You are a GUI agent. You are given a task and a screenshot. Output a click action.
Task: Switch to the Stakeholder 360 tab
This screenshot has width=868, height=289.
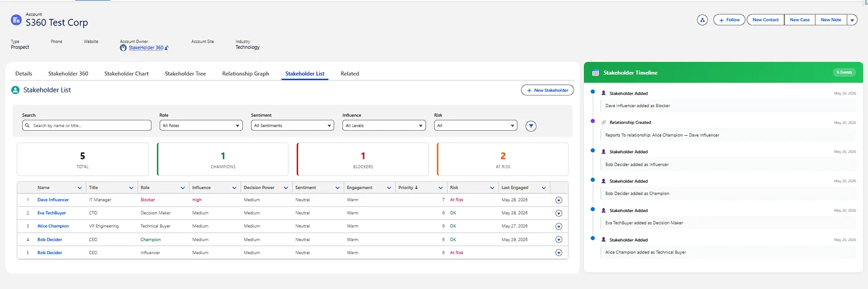tap(68, 73)
